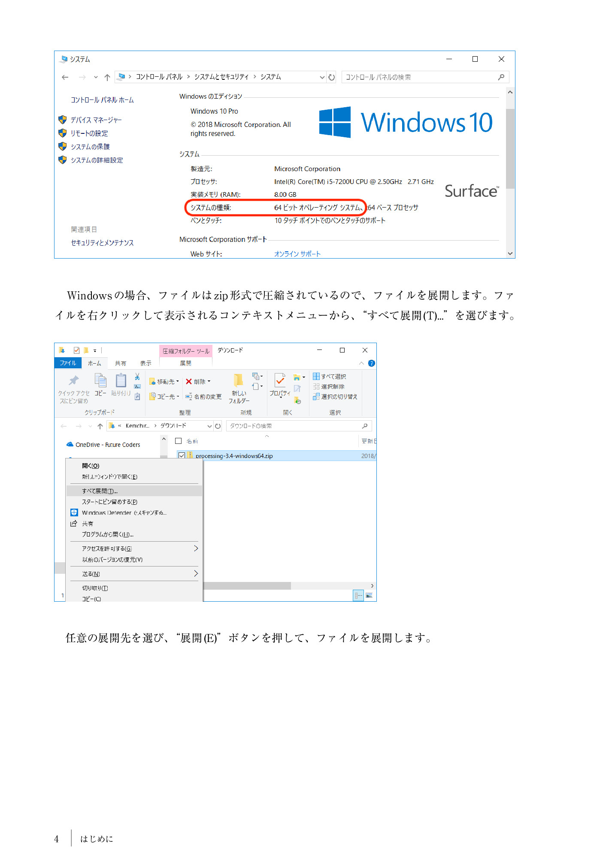The image size is (615, 868).
Task: Click the Copy path icon below scissors
Action: point(137,386)
